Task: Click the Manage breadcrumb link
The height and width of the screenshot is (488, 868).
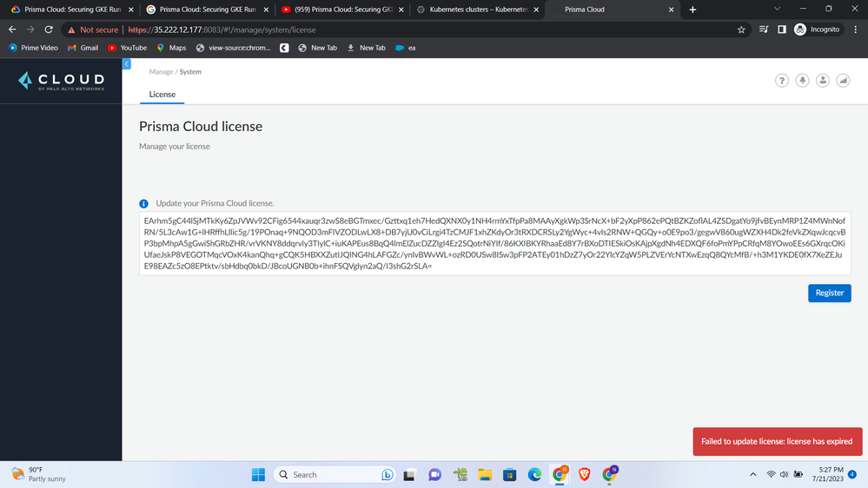Action: pyautogui.click(x=161, y=72)
